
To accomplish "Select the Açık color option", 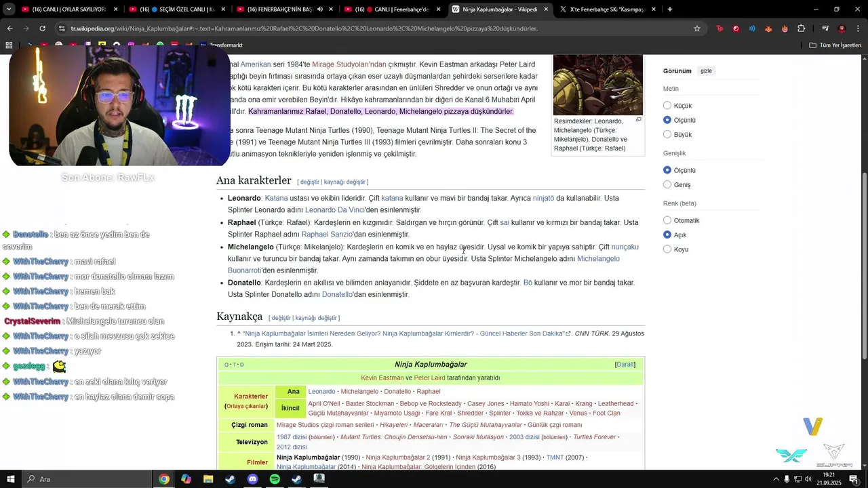I will 667,235.
